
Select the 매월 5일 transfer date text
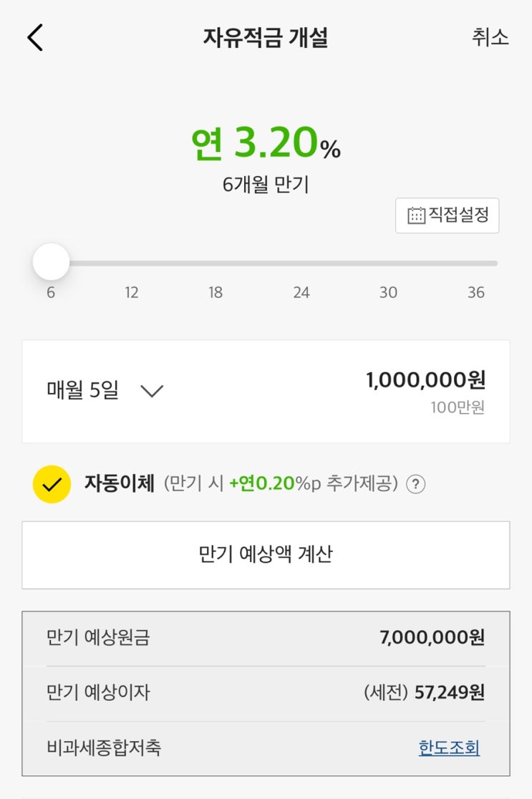[x=82, y=390]
